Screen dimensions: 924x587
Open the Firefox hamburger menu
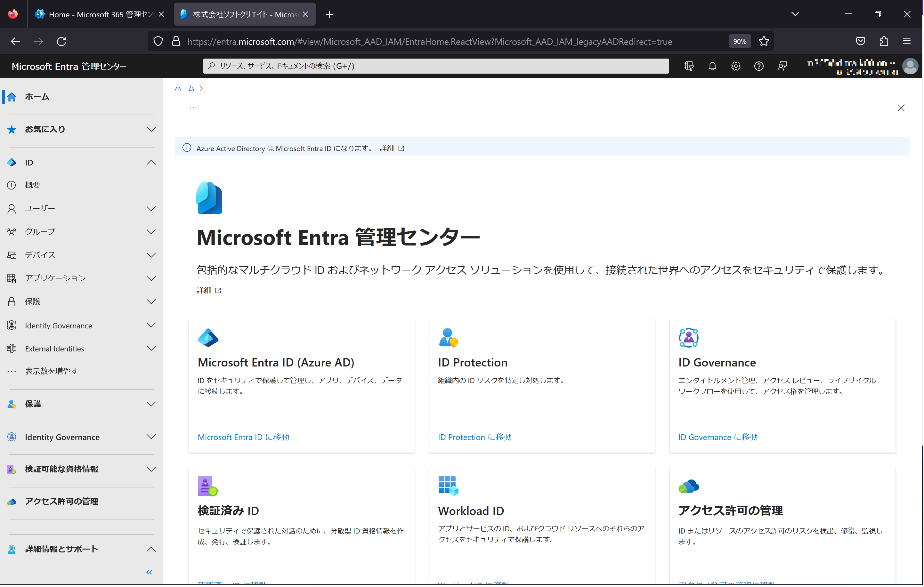click(907, 41)
